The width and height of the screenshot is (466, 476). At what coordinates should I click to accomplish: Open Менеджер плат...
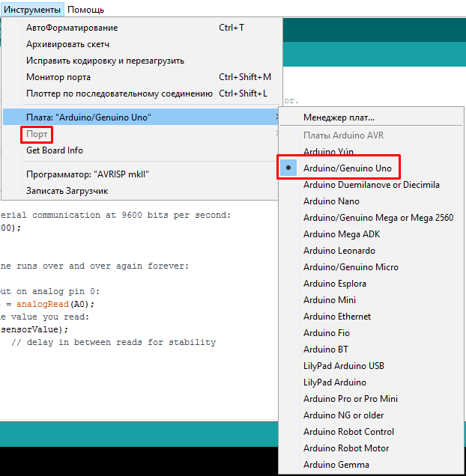[372, 118]
